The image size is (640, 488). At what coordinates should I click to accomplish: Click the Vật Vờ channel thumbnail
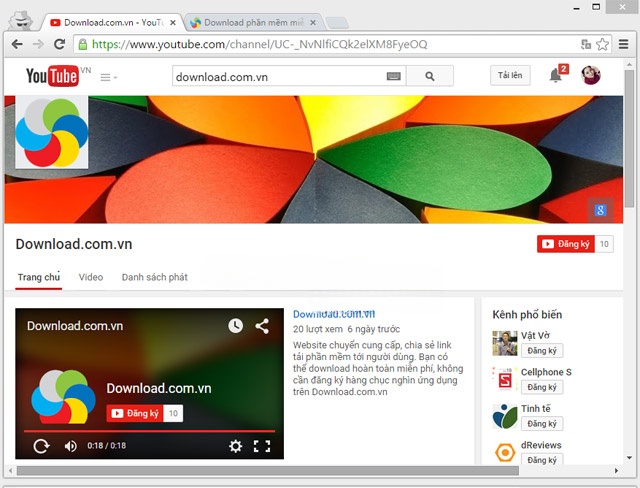point(505,343)
